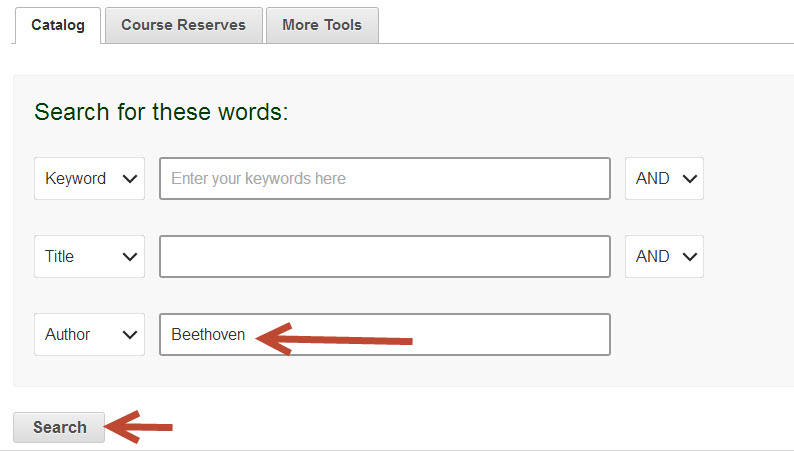This screenshot has height=451, width=794.
Task: Expand the first AND operator dropdown
Action: (x=664, y=179)
